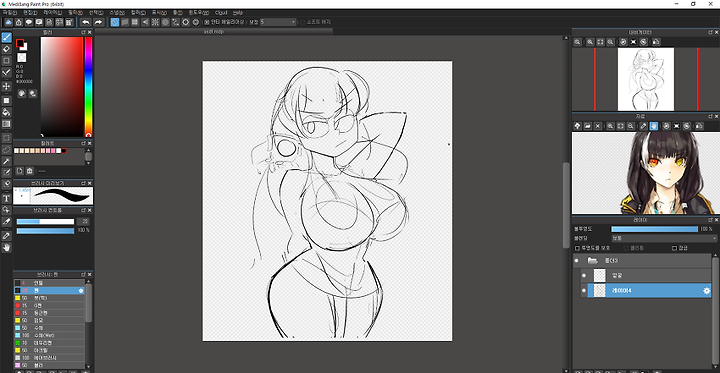The width and height of the screenshot is (720, 373).
Task: Turn on the vanishing point snap icon
Action: click(145, 22)
